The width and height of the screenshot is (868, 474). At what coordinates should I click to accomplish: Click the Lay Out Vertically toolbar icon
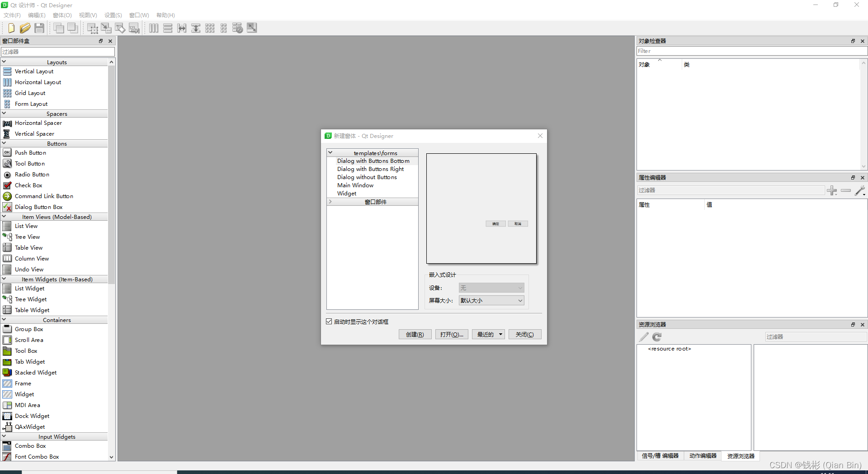point(168,28)
